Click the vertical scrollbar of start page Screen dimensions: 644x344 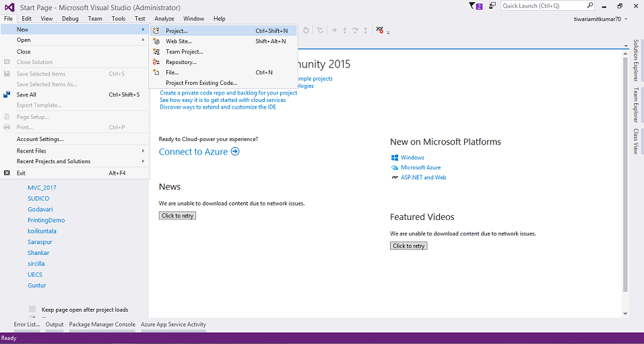tap(625, 175)
